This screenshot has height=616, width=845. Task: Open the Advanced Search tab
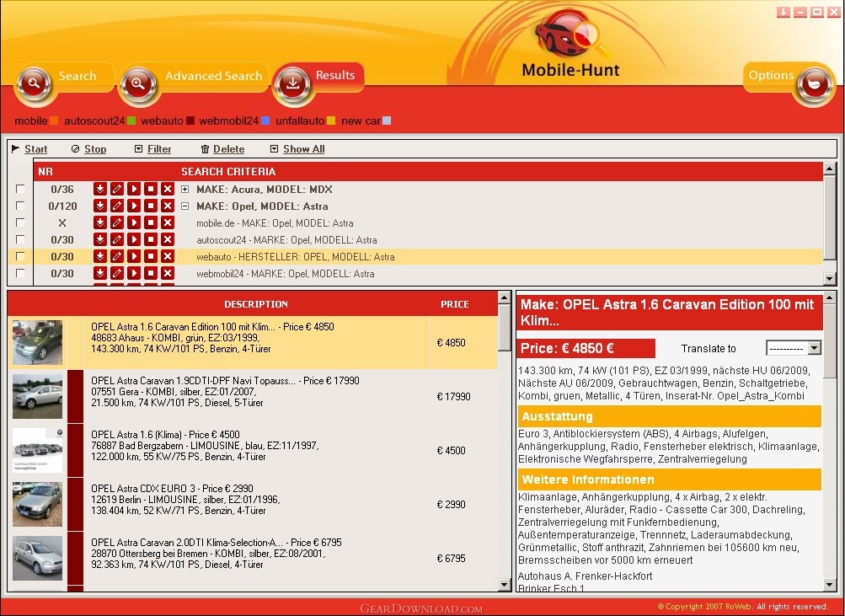[x=213, y=76]
